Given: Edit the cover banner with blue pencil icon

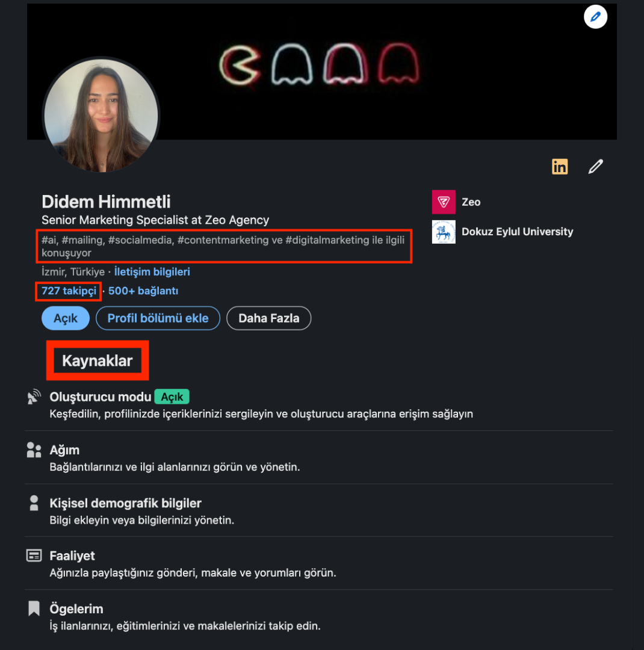Looking at the screenshot, I should (595, 17).
